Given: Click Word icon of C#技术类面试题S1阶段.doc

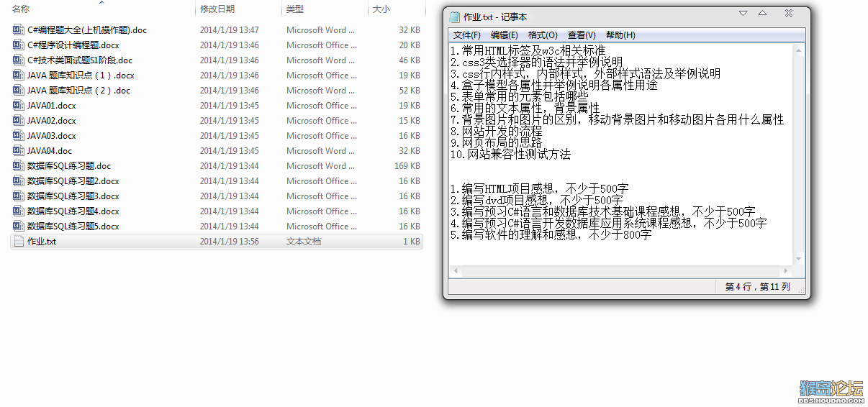Looking at the screenshot, I should (x=19, y=60).
